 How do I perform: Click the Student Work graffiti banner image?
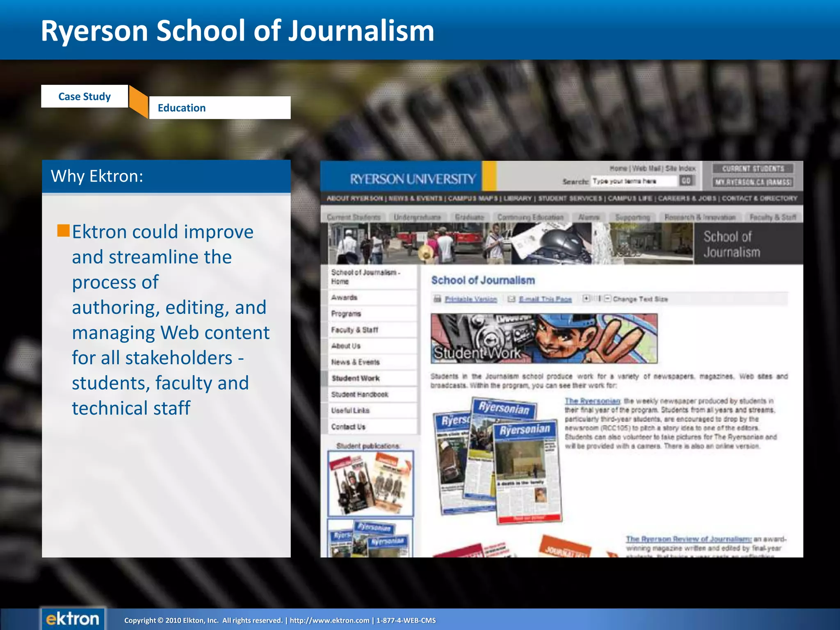point(544,339)
